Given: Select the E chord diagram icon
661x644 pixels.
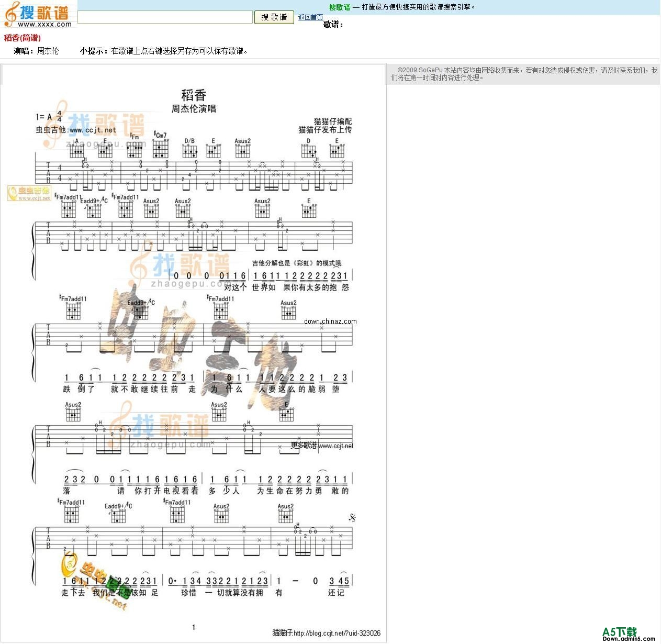Looking at the screenshot, I should [105, 150].
